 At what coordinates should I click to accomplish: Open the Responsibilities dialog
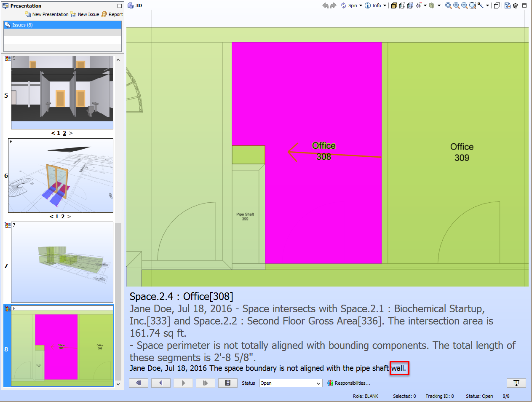tap(349, 383)
